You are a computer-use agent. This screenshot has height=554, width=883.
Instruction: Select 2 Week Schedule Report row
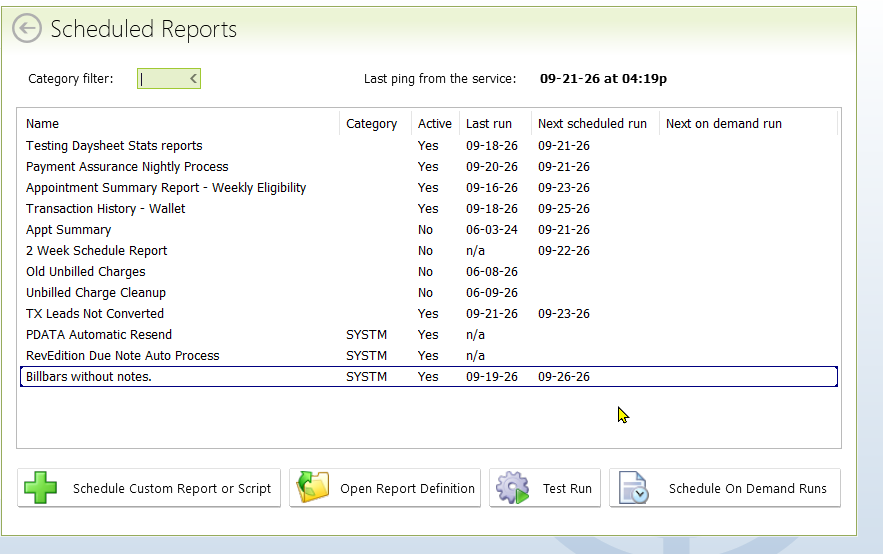pos(429,251)
